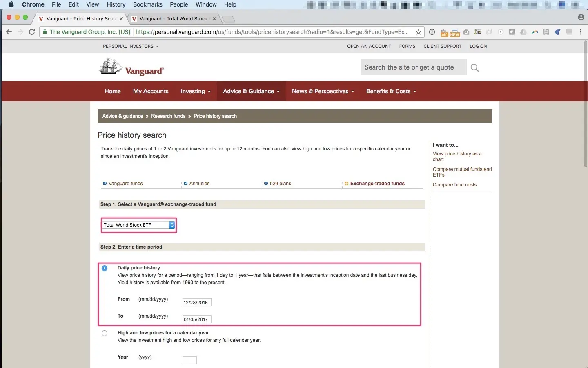Viewport: 588px width, 368px height.
Task: Reload the current page
Action: click(x=32, y=32)
